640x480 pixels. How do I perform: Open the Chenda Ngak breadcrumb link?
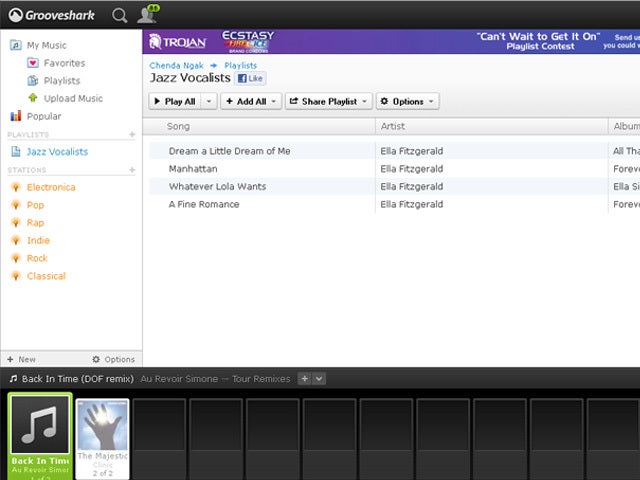click(x=176, y=65)
